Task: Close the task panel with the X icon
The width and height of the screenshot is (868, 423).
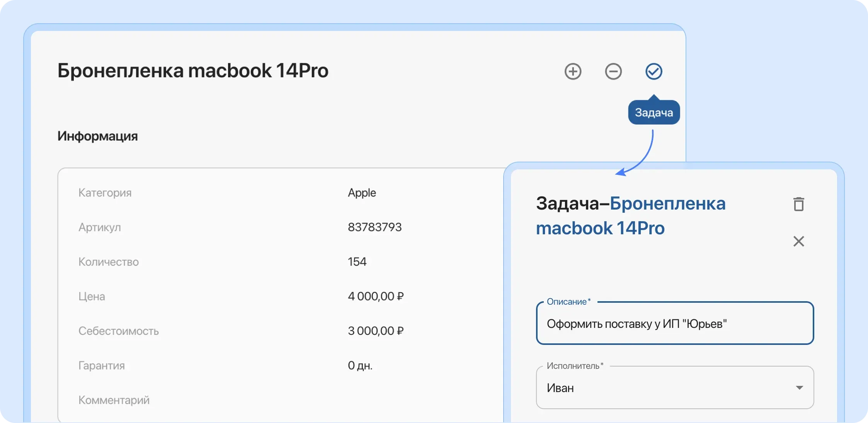Action: point(799,241)
